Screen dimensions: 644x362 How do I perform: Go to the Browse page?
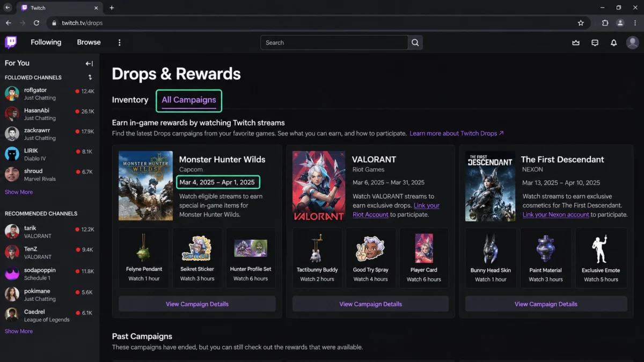pos(89,42)
